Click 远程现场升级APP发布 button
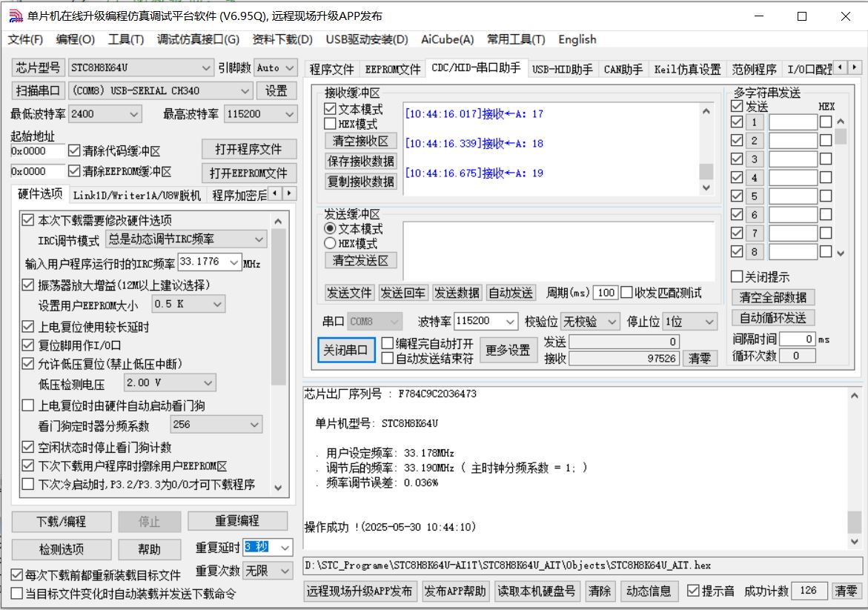Screen dimensions: 868x610 (x=360, y=591)
